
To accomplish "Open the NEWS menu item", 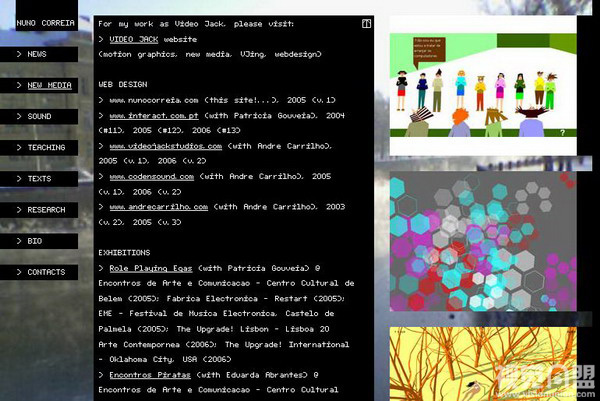I will pyautogui.click(x=37, y=54).
